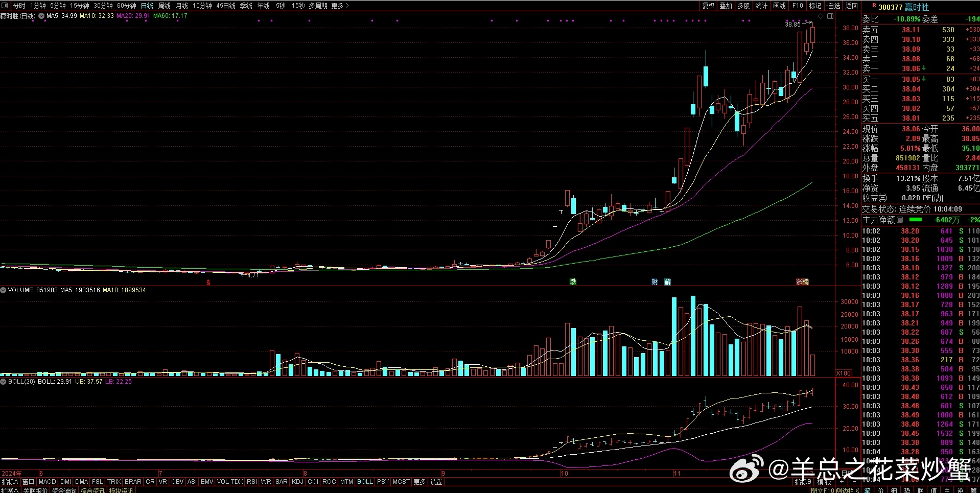Open the 复权 adjustment menu

click(708, 6)
